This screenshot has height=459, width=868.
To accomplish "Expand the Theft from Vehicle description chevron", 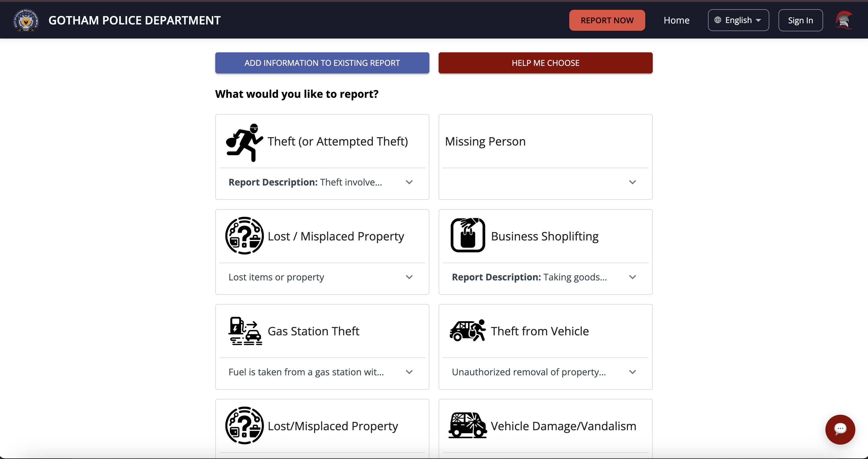I will (x=633, y=372).
